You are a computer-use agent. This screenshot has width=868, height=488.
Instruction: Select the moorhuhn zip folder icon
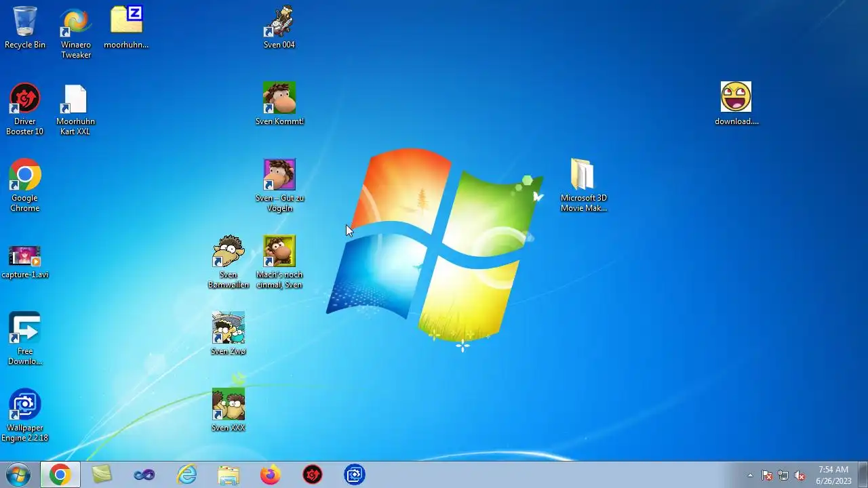coord(126,28)
